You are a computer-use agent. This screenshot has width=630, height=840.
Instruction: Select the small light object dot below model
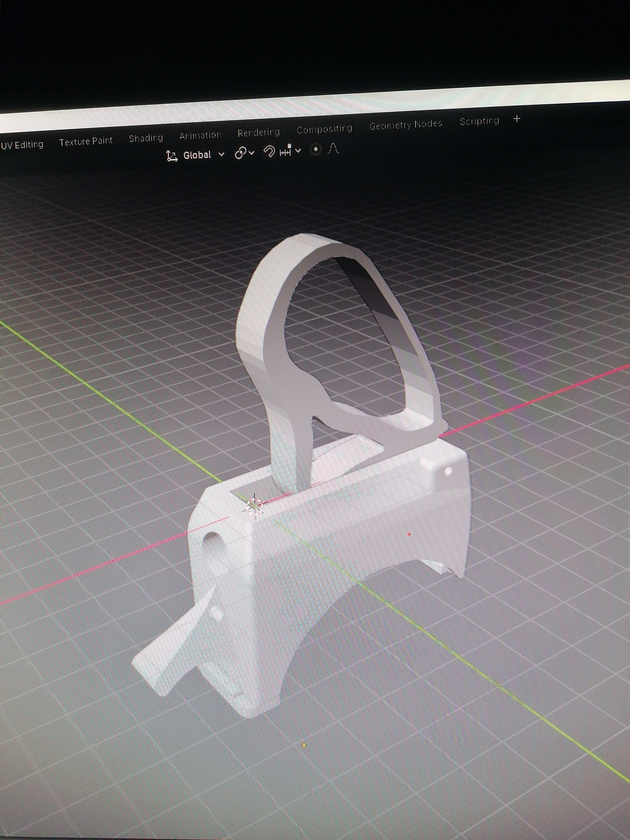click(304, 745)
